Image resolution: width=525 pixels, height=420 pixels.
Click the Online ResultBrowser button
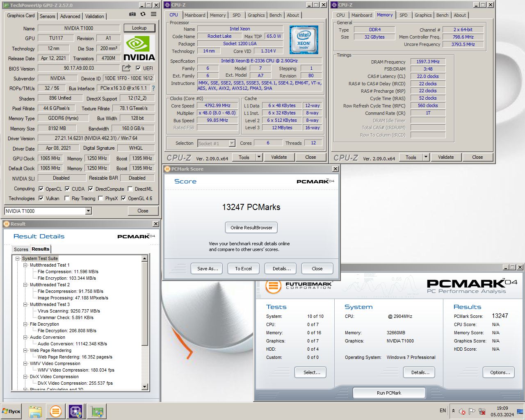251,228
